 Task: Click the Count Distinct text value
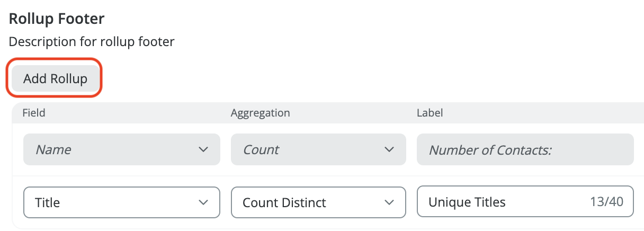coord(284,202)
